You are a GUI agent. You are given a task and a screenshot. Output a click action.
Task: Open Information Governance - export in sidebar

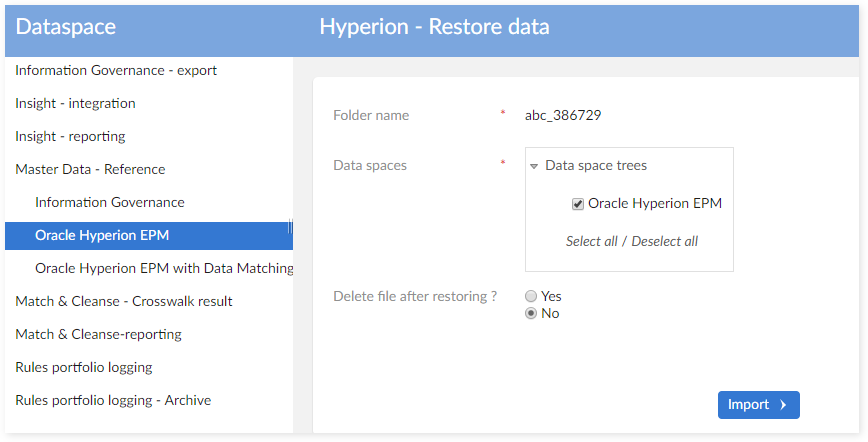pos(116,71)
